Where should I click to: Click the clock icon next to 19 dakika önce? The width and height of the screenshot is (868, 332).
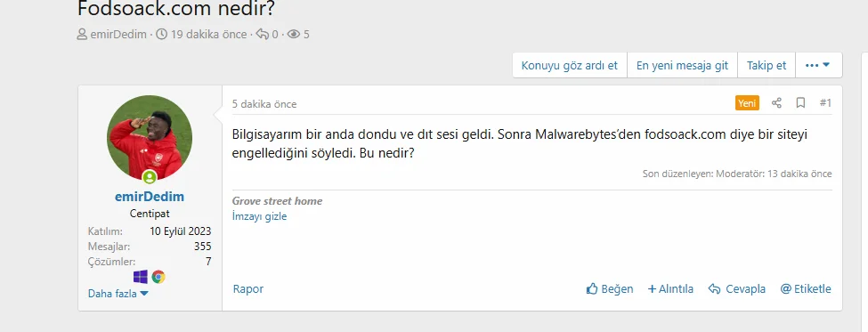click(x=162, y=35)
